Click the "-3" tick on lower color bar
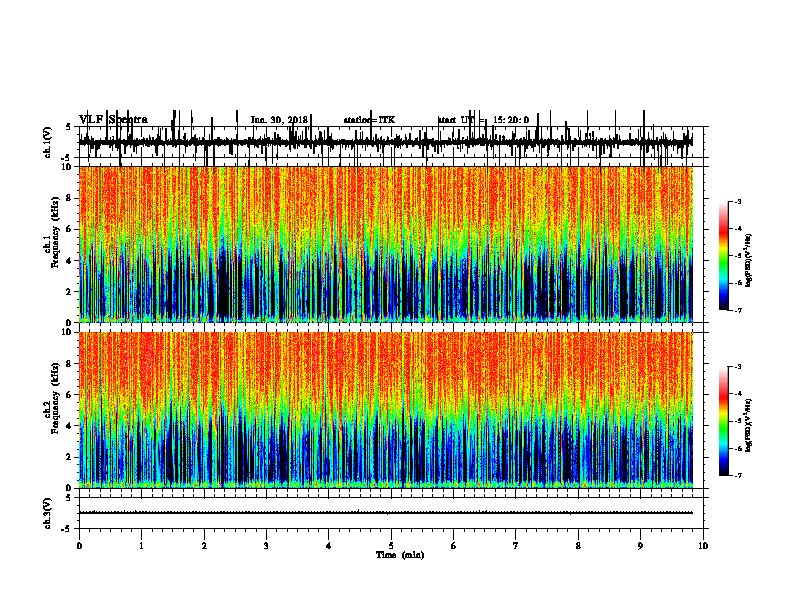This screenshot has height=612, width=792. (738, 367)
